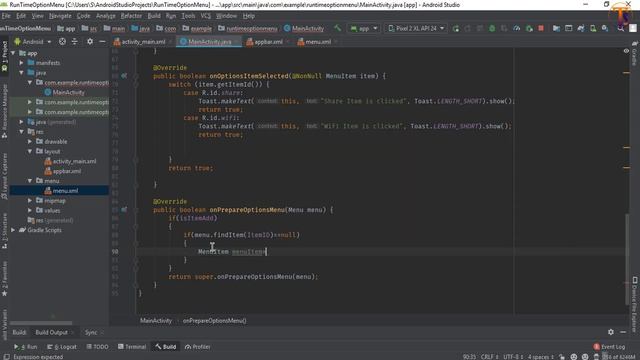
Task: Click the scroll-from-source target icon in Project panel
Action: click(x=62, y=42)
